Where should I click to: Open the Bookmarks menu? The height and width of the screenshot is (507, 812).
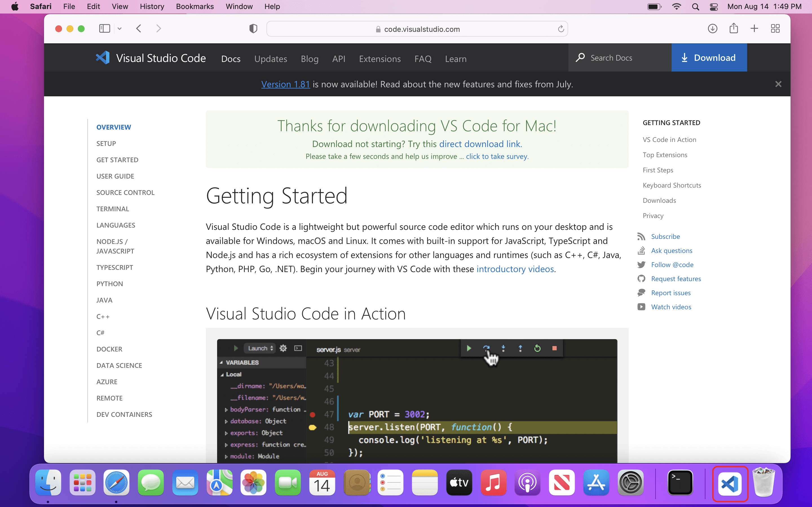195,6
